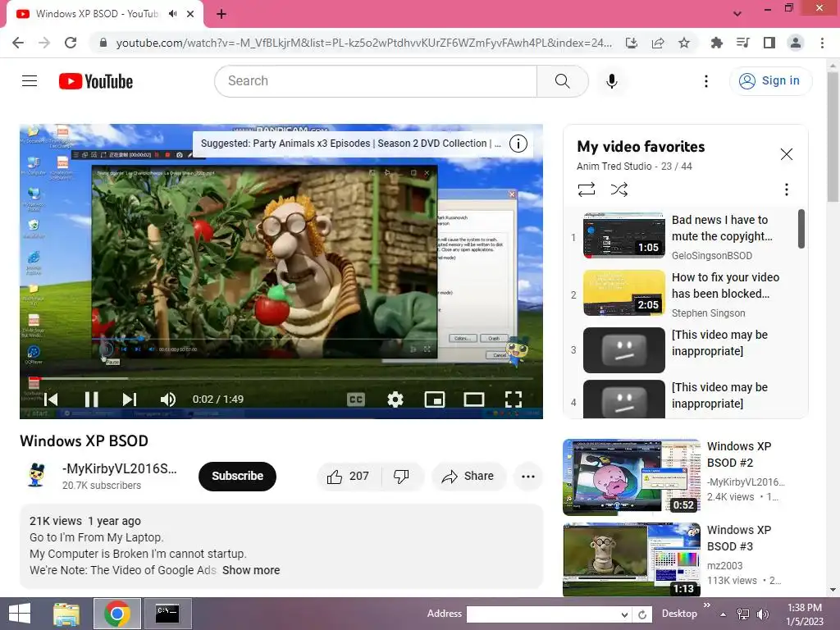This screenshot has height=630, width=840.
Task: Reload the current page
Action: [x=71, y=43]
